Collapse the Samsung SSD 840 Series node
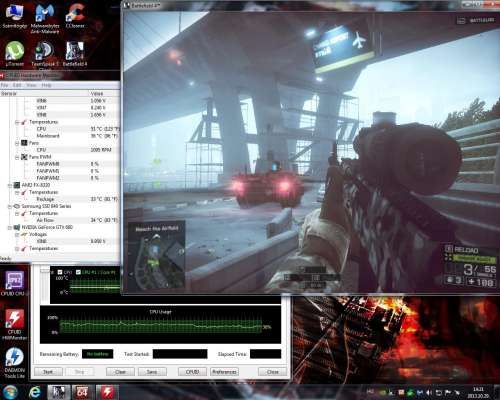Image resolution: width=500 pixels, height=400 pixels. click(10, 206)
